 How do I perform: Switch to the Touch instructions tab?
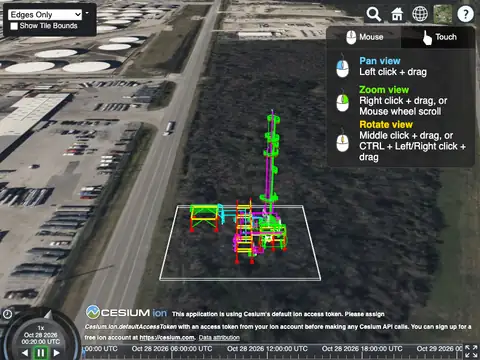click(x=438, y=37)
